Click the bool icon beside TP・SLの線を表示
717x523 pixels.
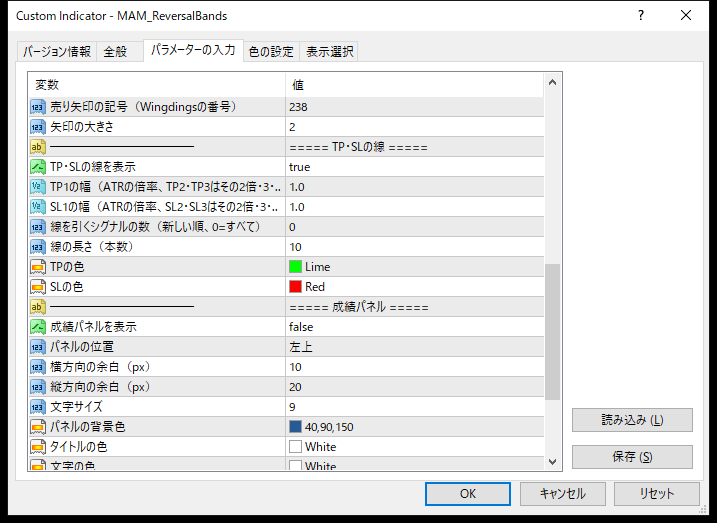click(38, 167)
